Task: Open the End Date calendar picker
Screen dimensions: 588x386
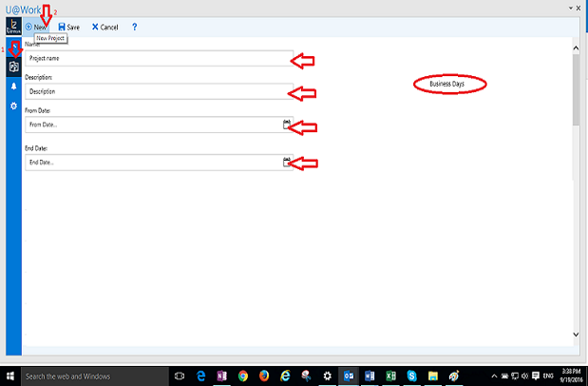Action: tap(286, 163)
